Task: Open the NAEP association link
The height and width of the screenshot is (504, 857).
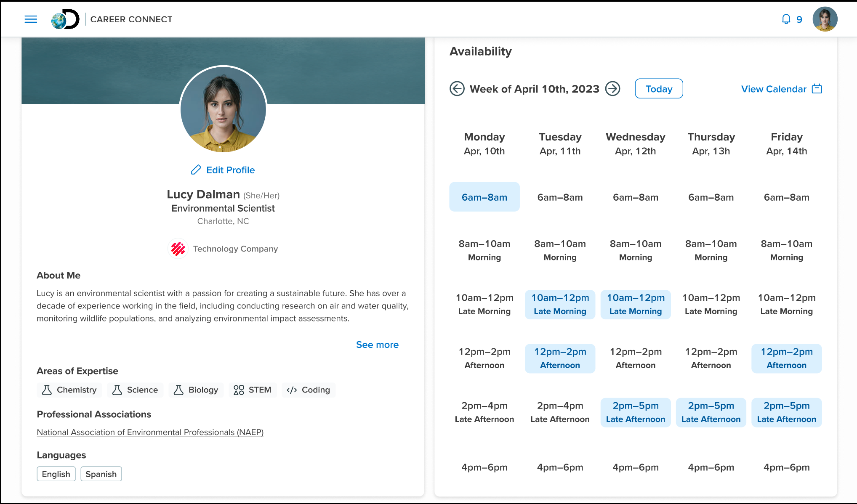Action: point(150,432)
